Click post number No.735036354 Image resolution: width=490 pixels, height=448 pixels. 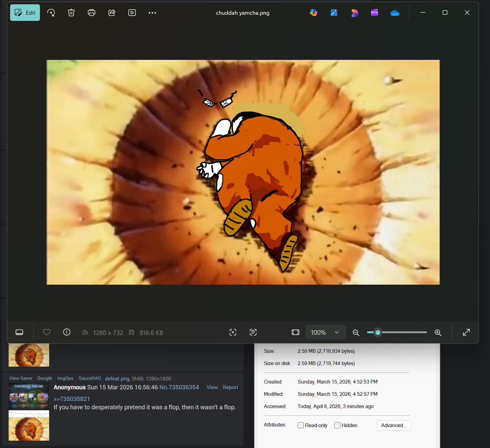179,387
